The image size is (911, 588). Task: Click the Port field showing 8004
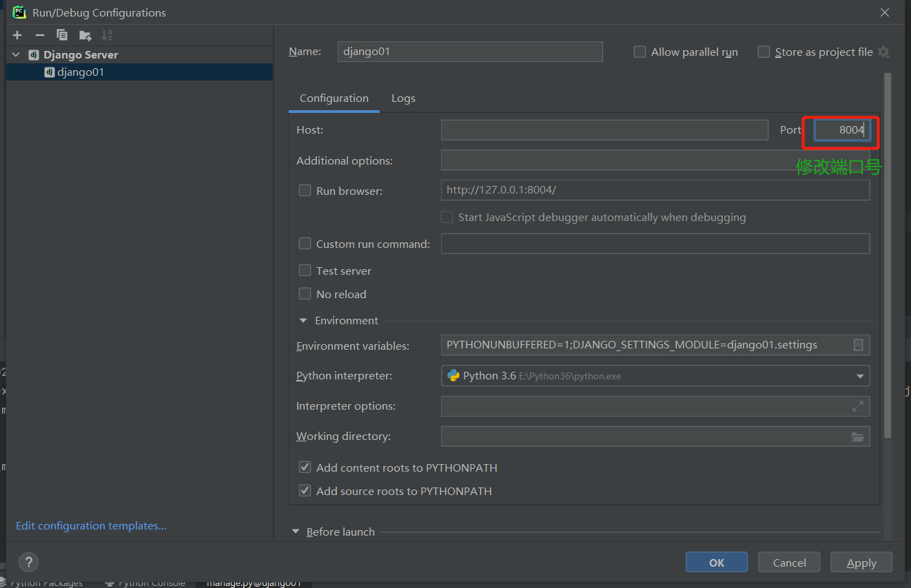841,130
